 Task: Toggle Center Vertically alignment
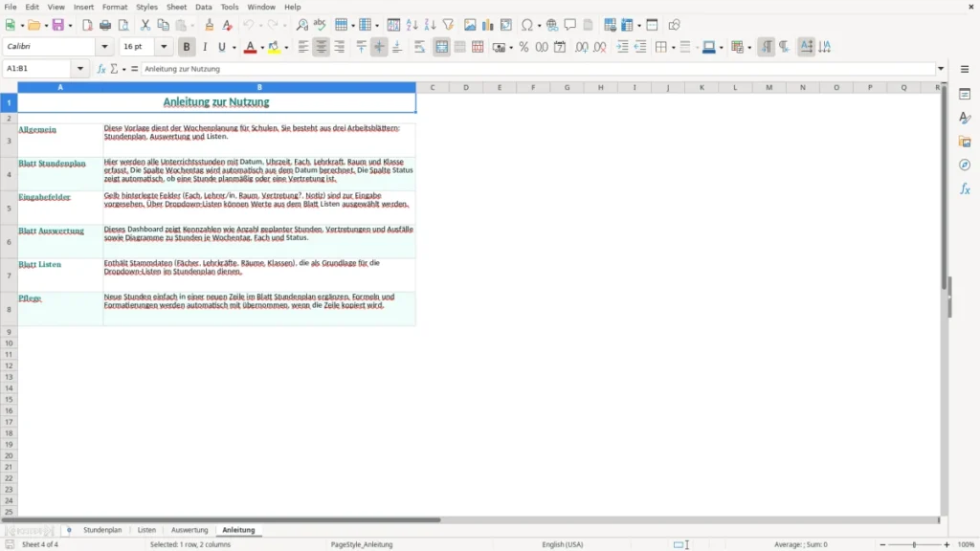tap(379, 47)
